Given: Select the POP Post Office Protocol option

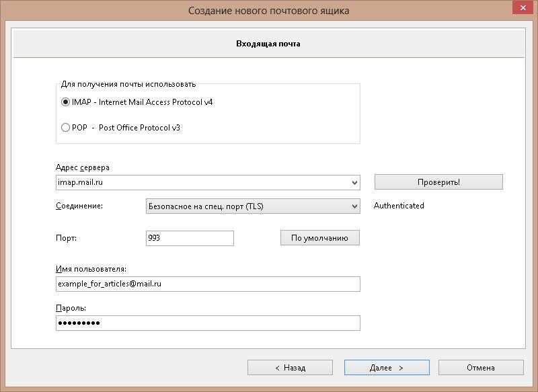Looking at the screenshot, I should 65,128.
